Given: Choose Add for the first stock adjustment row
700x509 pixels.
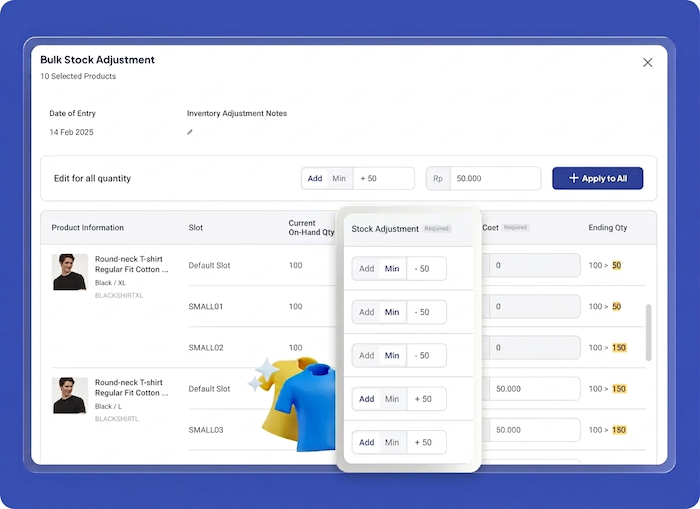Looking at the screenshot, I should point(367,268).
